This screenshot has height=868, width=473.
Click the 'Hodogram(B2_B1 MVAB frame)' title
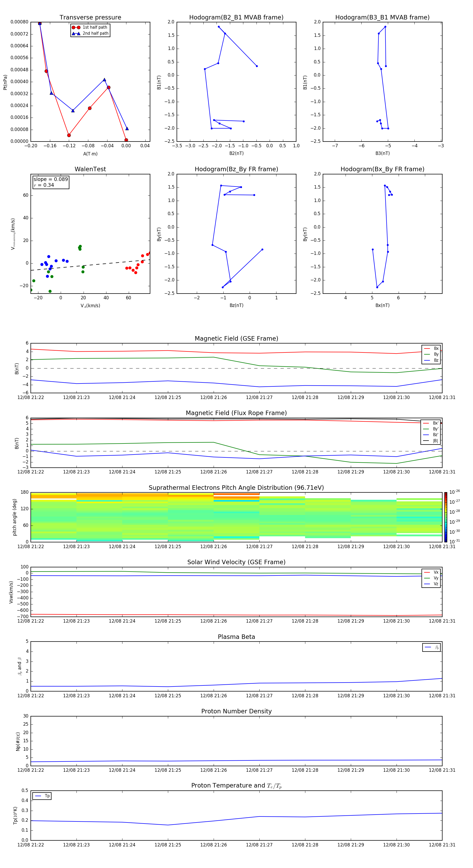tap(236, 17)
